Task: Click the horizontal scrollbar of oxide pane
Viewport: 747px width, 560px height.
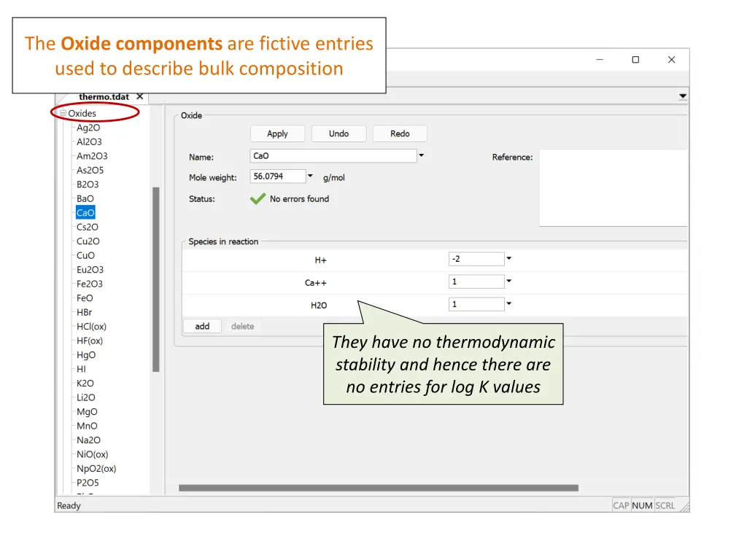Action: click(379, 488)
